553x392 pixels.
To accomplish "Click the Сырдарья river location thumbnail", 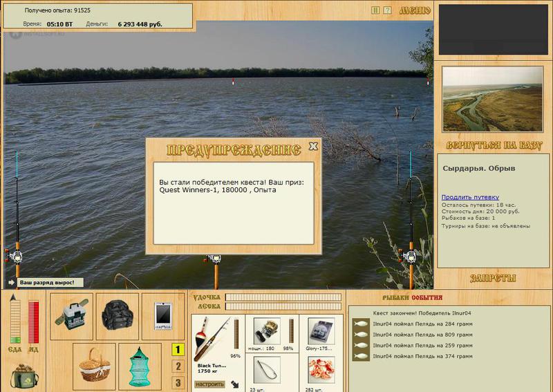I will [x=493, y=99].
